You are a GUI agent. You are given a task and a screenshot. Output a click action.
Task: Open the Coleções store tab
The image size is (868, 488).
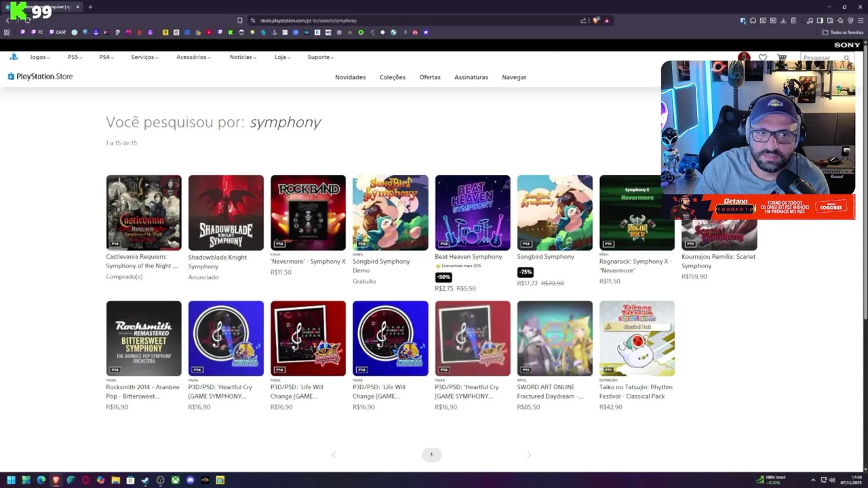(392, 77)
